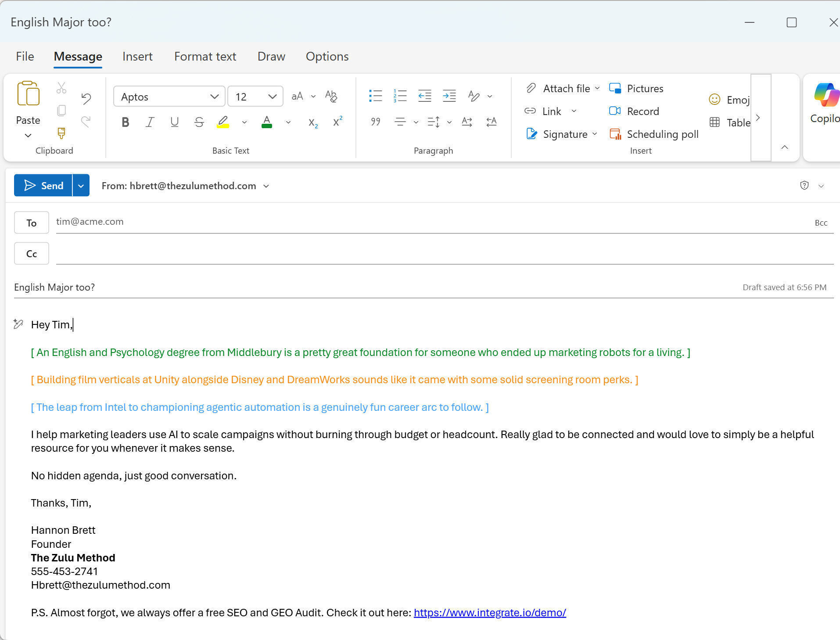Apply the yellow text highlight color
Screen dimensions: 840x640
click(x=223, y=122)
